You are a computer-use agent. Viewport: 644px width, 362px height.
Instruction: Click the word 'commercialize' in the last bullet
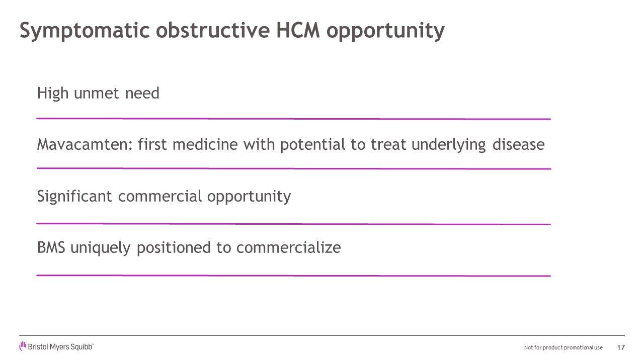[x=288, y=247]
